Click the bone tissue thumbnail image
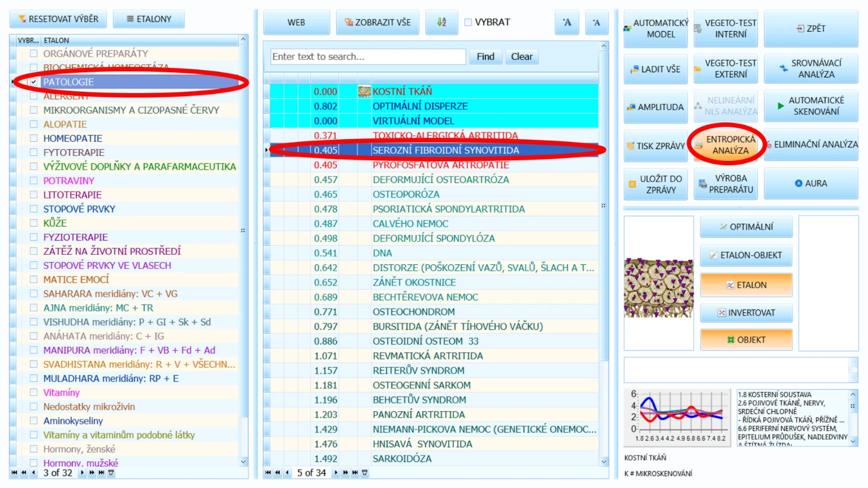The height and width of the screenshot is (488, 868). pyautogui.click(x=659, y=288)
